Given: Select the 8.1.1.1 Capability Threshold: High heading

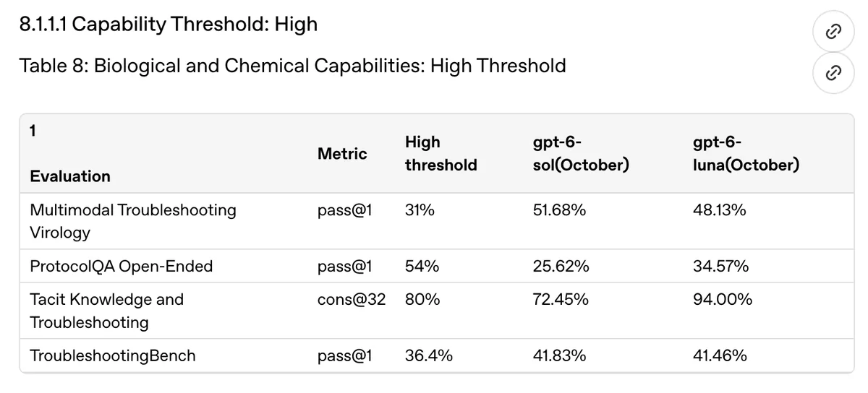Looking at the screenshot, I should [169, 25].
